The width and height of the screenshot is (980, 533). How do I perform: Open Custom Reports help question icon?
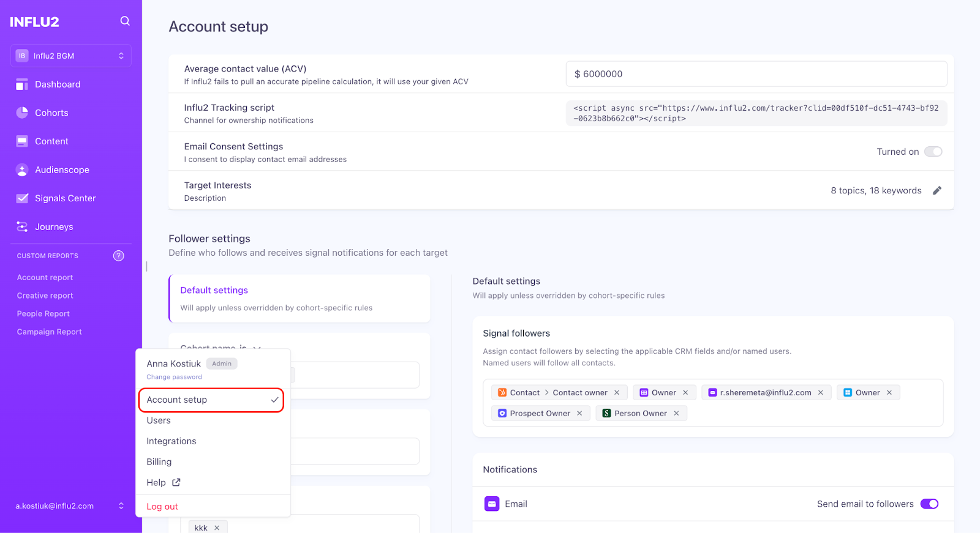click(x=119, y=256)
